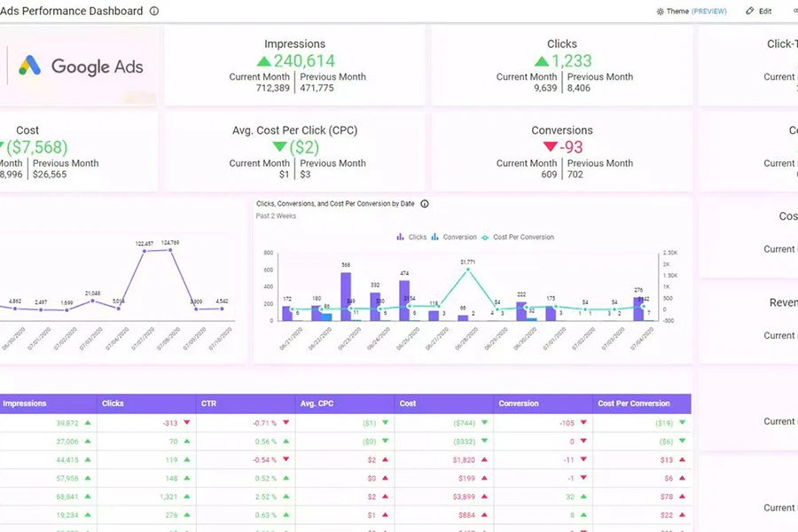Click the Edit button in the header
The height and width of the screenshot is (532, 798).
tap(759, 12)
